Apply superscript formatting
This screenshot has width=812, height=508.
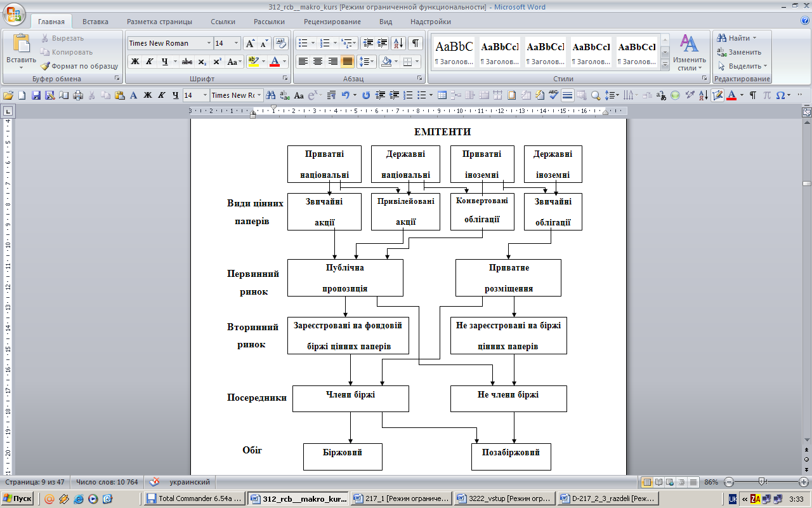pos(217,62)
